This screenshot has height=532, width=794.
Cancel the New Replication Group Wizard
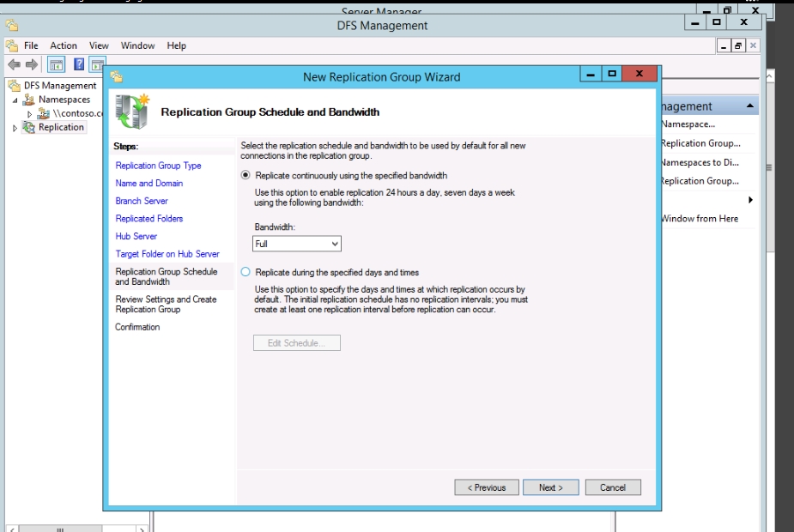[x=613, y=487]
